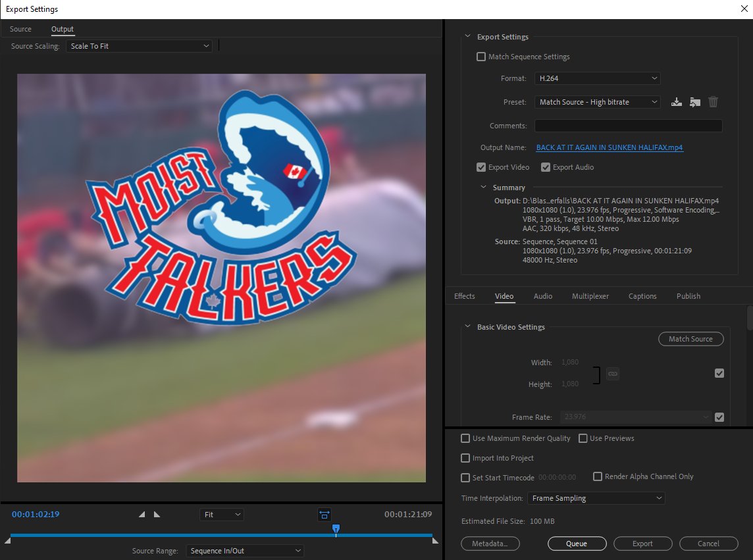
Task: Enable Match Sequence Settings checkbox
Action: click(481, 57)
